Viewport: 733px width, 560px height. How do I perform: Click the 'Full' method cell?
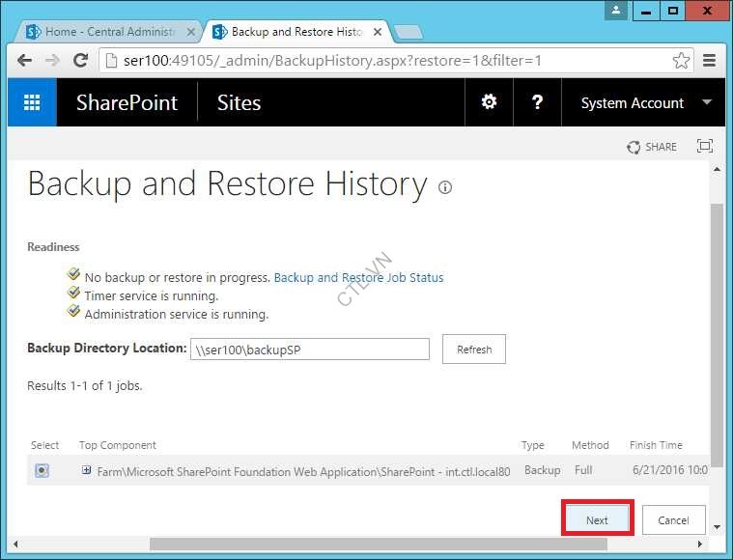point(583,470)
